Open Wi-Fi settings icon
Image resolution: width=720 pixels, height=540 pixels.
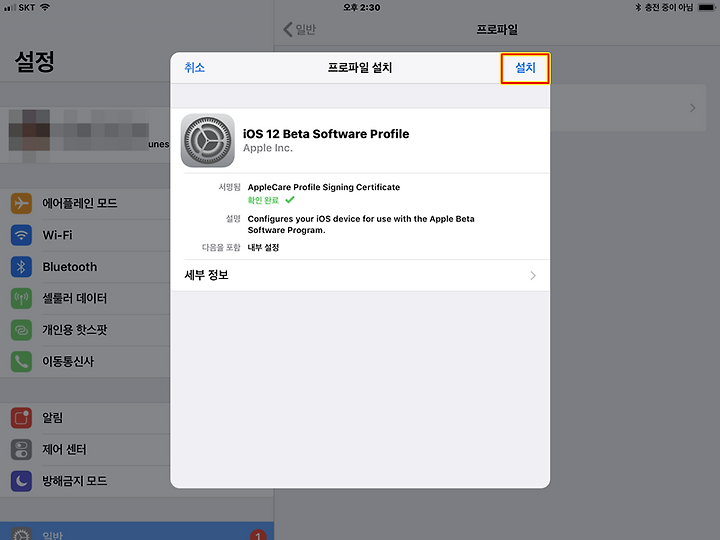22,235
